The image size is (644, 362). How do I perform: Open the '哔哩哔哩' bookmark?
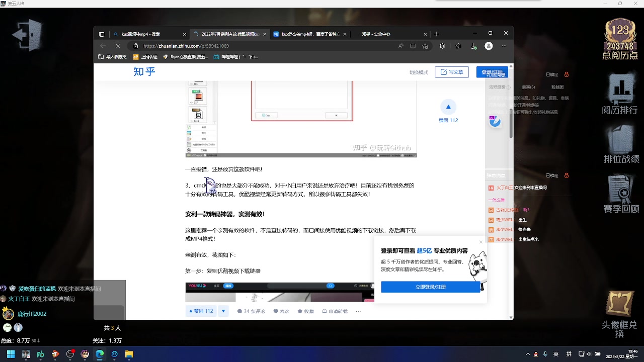tap(236, 57)
